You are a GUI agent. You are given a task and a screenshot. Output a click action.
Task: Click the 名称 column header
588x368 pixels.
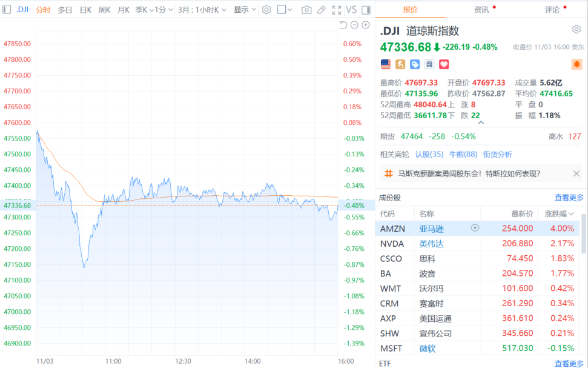pos(427,213)
